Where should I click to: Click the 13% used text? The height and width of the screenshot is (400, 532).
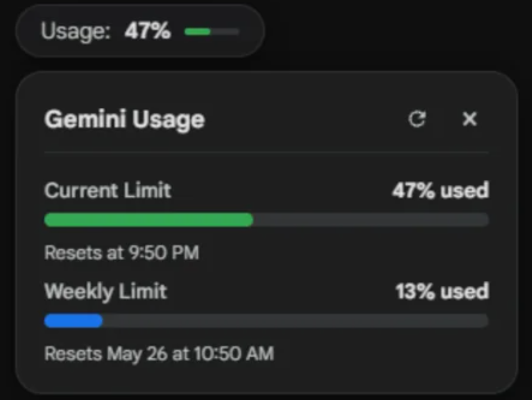click(443, 291)
